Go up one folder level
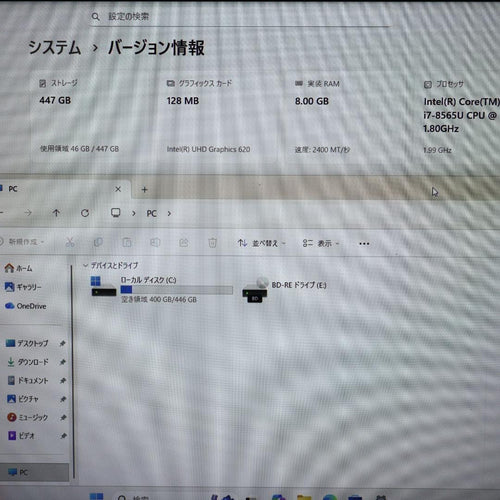 [56, 213]
